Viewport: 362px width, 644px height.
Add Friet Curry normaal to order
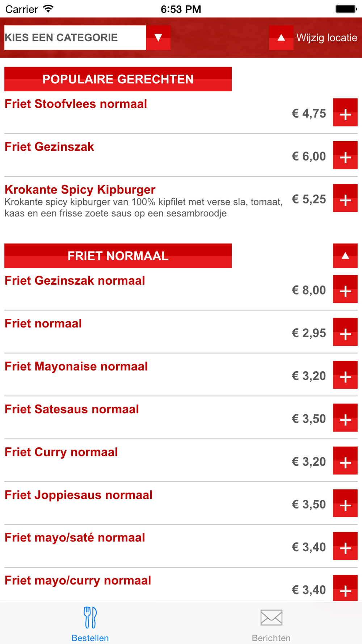345,461
